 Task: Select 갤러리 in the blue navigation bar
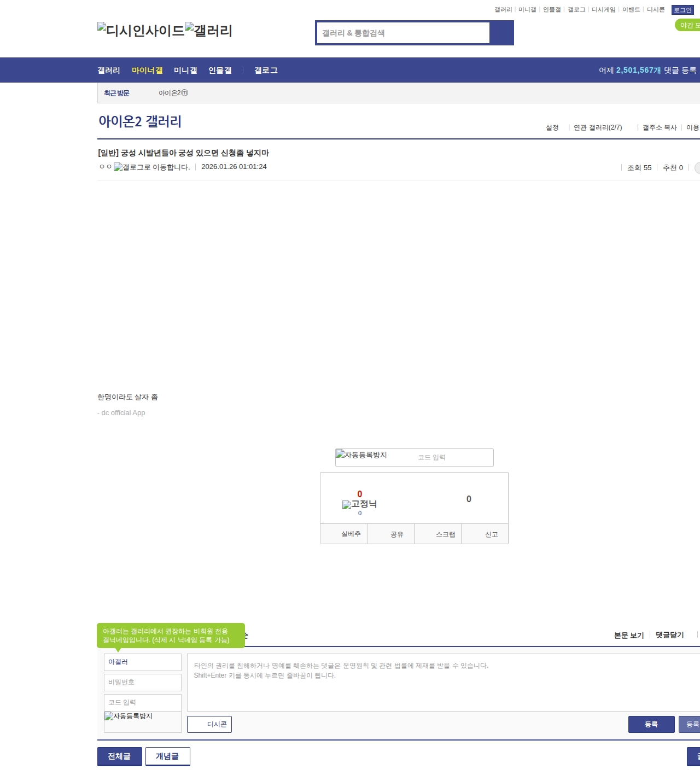coord(109,71)
